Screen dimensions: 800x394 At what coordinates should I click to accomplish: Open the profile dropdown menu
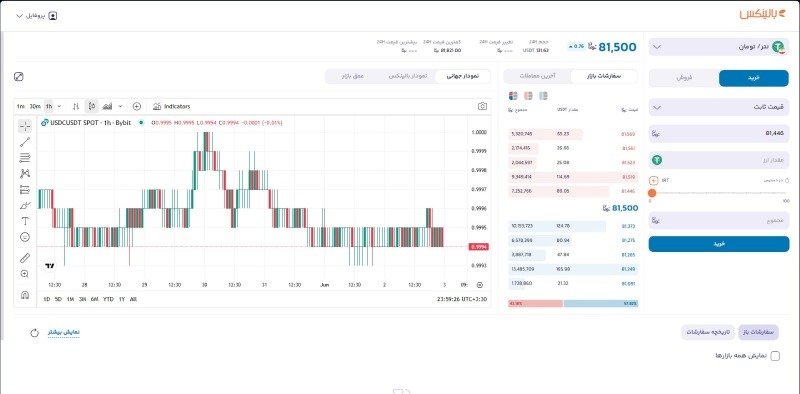[37, 16]
